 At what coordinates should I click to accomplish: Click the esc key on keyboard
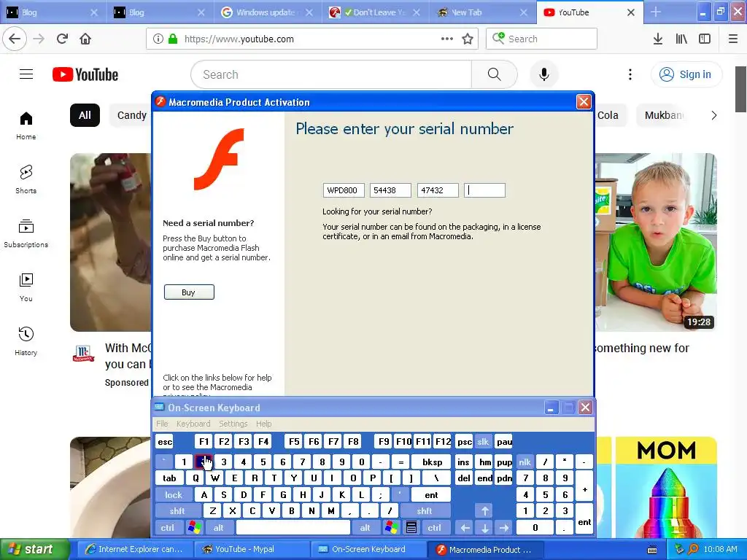(x=165, y=442)
